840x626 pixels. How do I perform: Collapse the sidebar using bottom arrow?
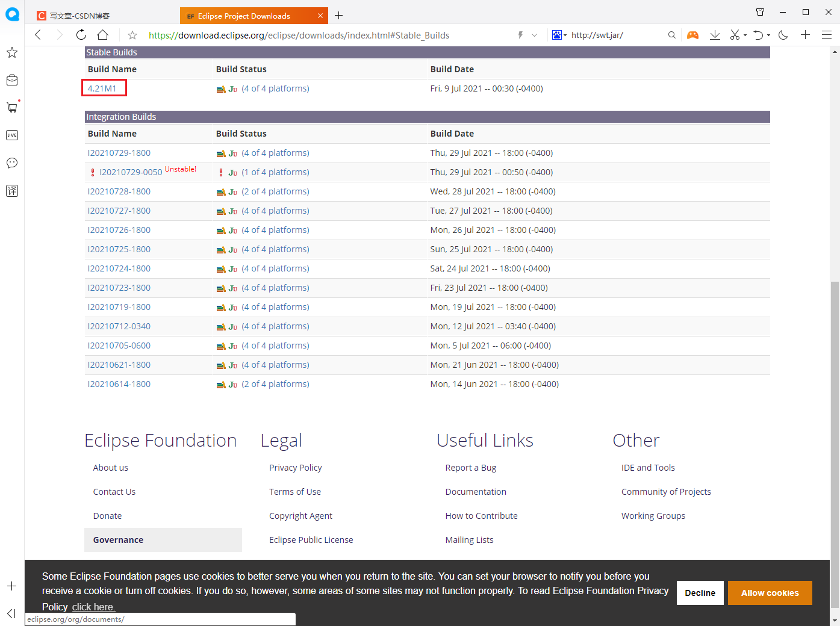(11, 613)
